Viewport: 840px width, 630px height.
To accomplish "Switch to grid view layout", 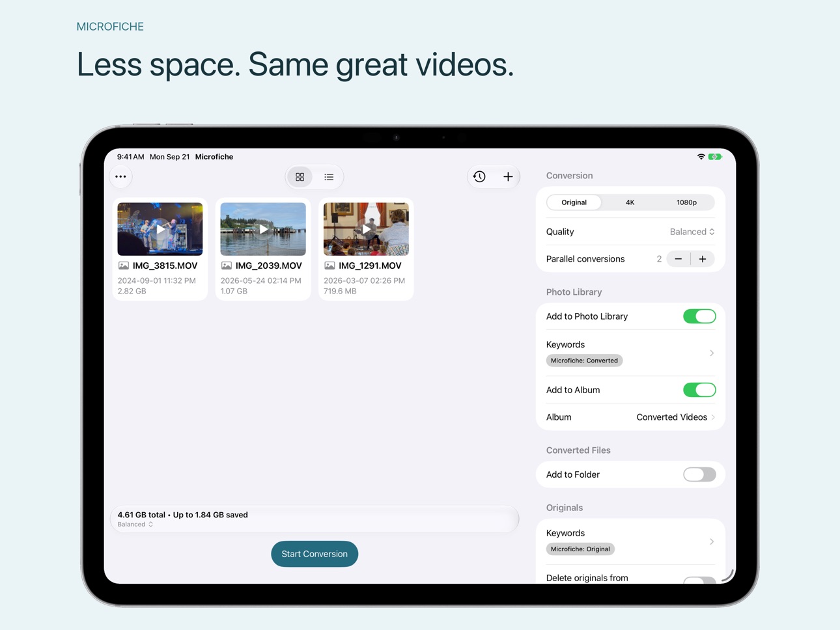I will tap(300, 177).
